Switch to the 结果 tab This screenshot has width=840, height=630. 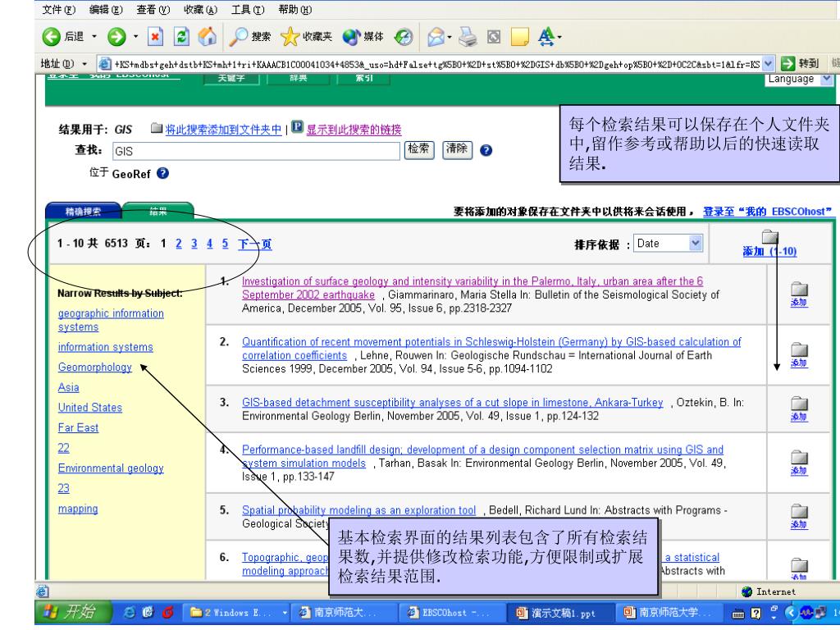pos(157,211)
